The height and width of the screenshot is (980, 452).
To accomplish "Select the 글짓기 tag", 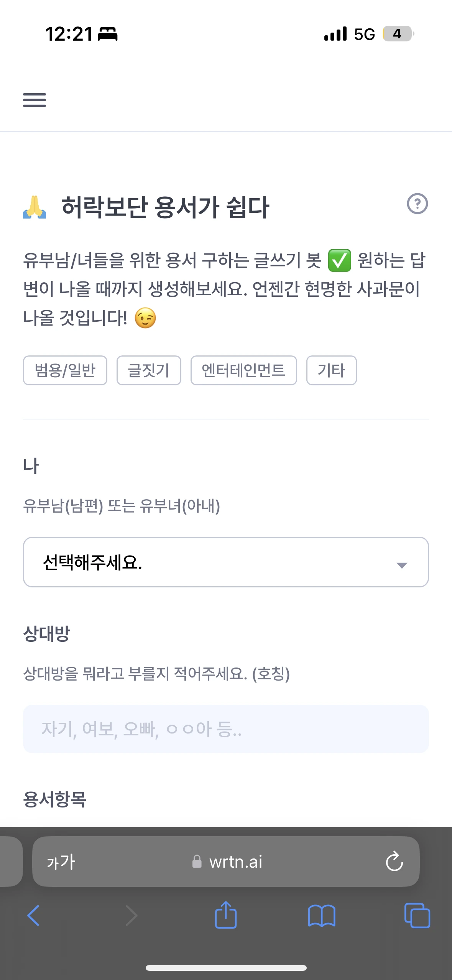I will tap(149, 370).
